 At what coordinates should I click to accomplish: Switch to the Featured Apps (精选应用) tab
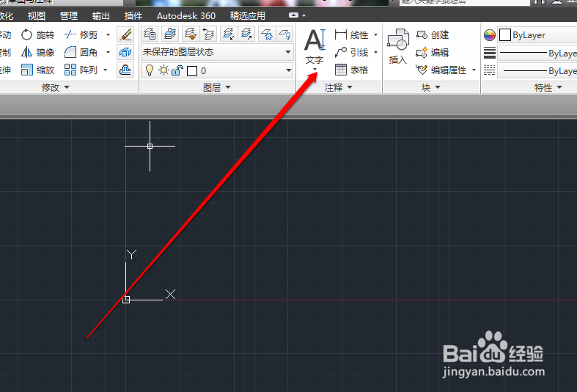pos(248,16)
